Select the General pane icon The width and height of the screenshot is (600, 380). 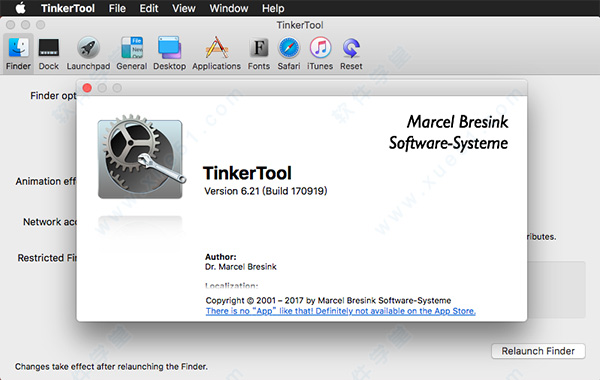pos(132,54)
